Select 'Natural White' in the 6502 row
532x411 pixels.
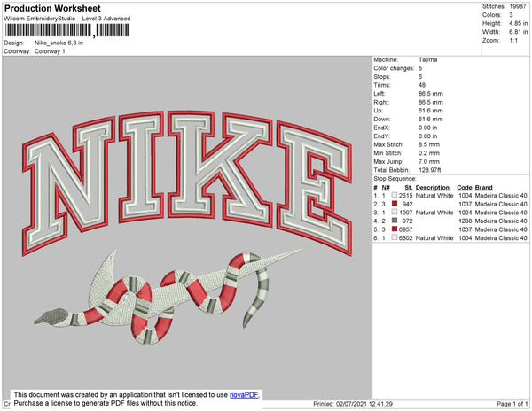tap(434, 238)
